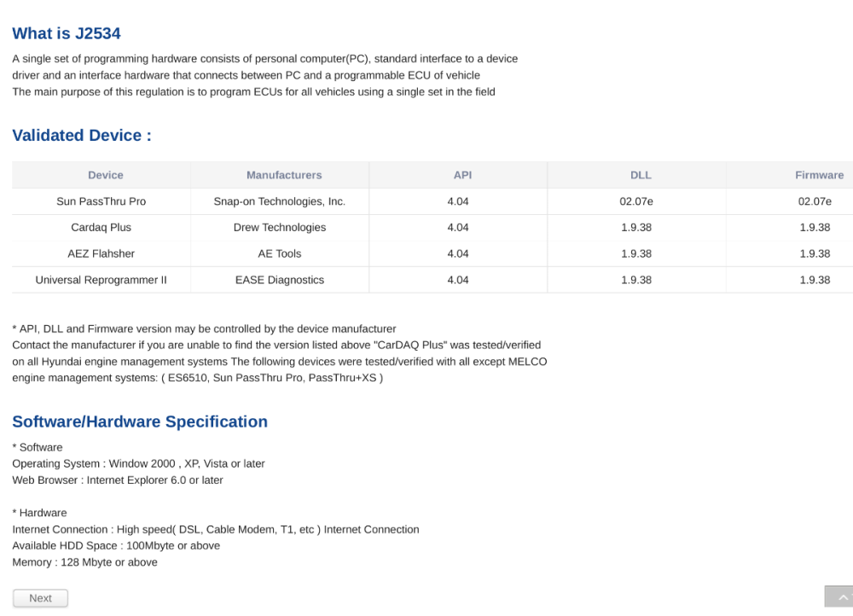Click the Universal Reprogrammer II cell

pos(102,280)
